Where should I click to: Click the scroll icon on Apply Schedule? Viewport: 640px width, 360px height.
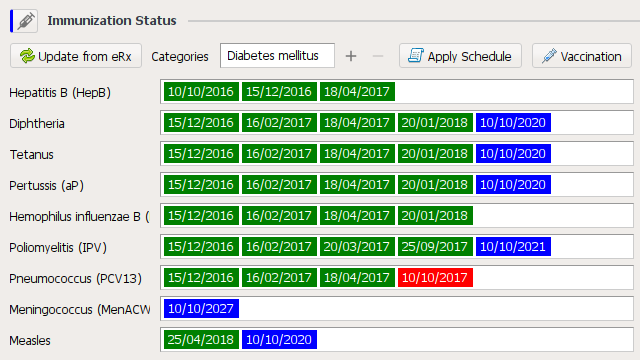tap(416, 56)
